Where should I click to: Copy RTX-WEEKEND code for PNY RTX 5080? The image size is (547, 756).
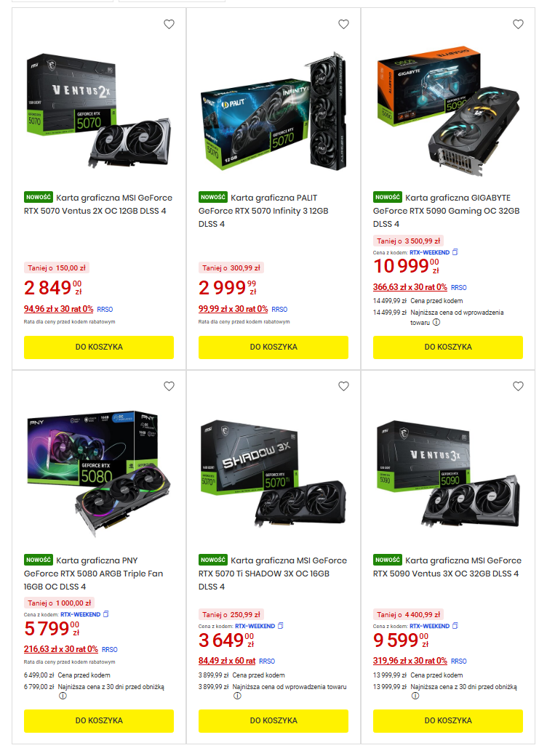(106, 614)
